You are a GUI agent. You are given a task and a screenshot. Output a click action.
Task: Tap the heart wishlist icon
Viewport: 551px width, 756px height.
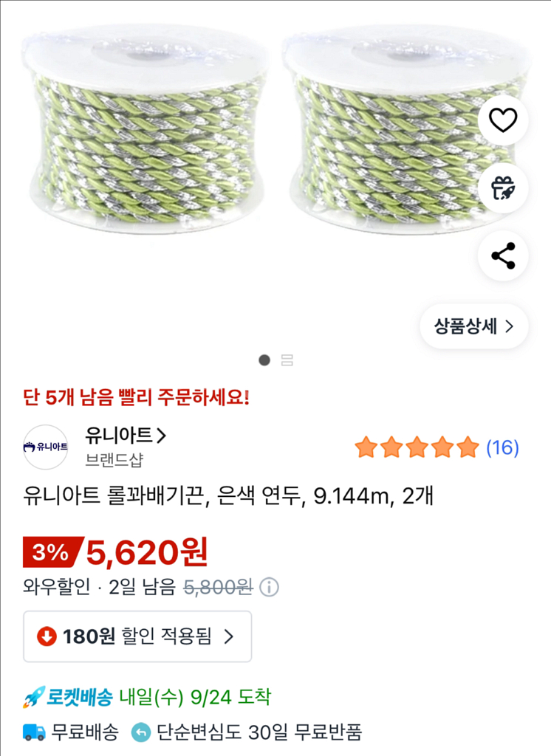(503, 120)
